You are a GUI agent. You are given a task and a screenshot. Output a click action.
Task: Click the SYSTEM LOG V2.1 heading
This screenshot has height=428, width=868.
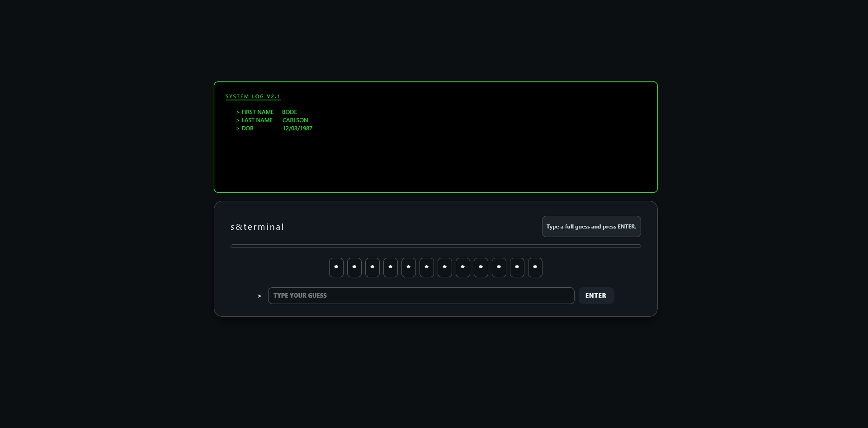tap(253, 96)
